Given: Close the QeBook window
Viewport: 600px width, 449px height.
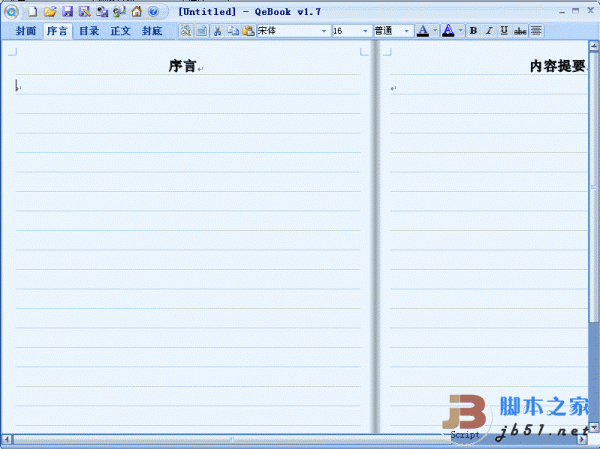Looking at the screenshot, I should click(590, 11).
